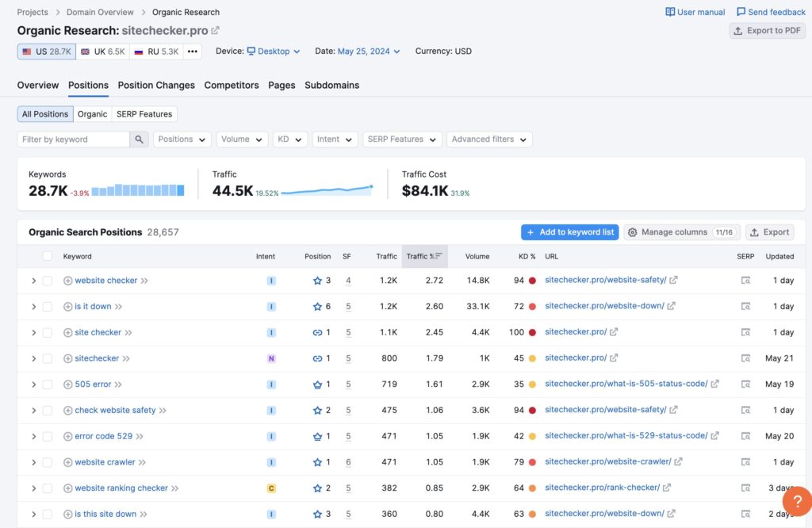Expand the Advanced filters dropdown

pos(488,140)
